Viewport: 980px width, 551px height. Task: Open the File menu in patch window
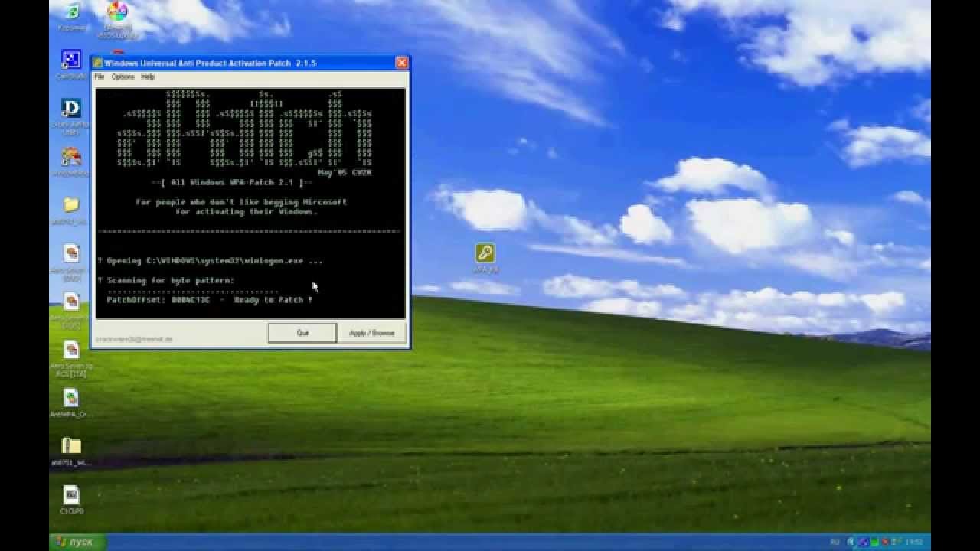point(99,77)
